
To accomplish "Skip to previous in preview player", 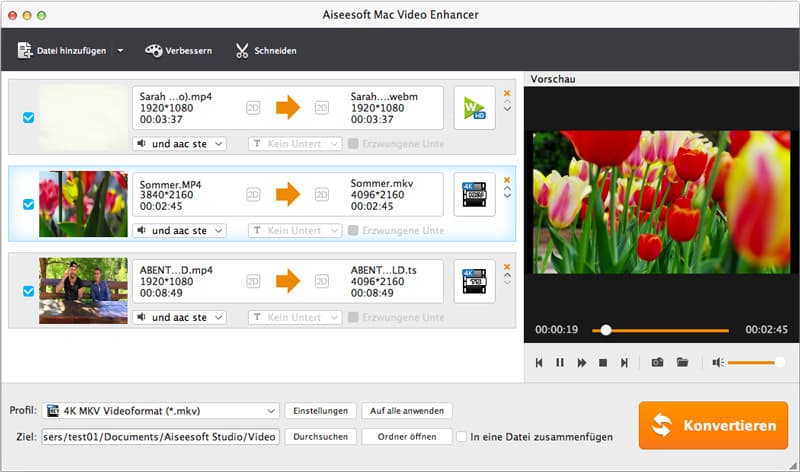I will pyautogui.click(x=539, y=362).
